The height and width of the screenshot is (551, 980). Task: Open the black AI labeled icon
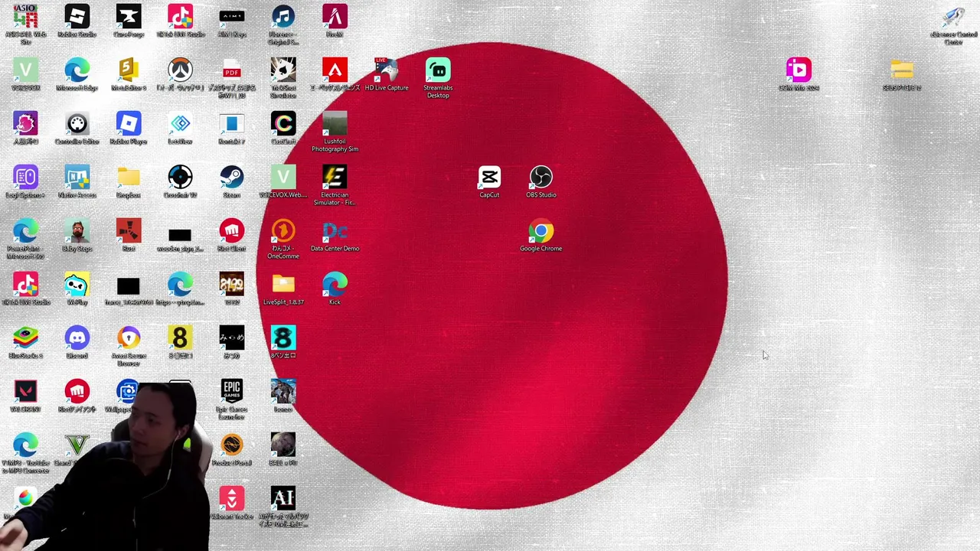point(283,499)
